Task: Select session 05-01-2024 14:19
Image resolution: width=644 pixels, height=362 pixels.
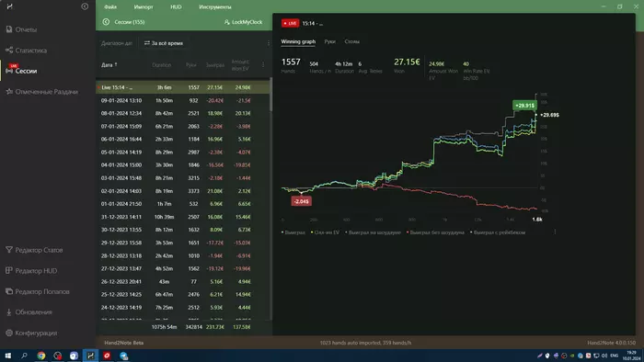Action: coord(183,153)
